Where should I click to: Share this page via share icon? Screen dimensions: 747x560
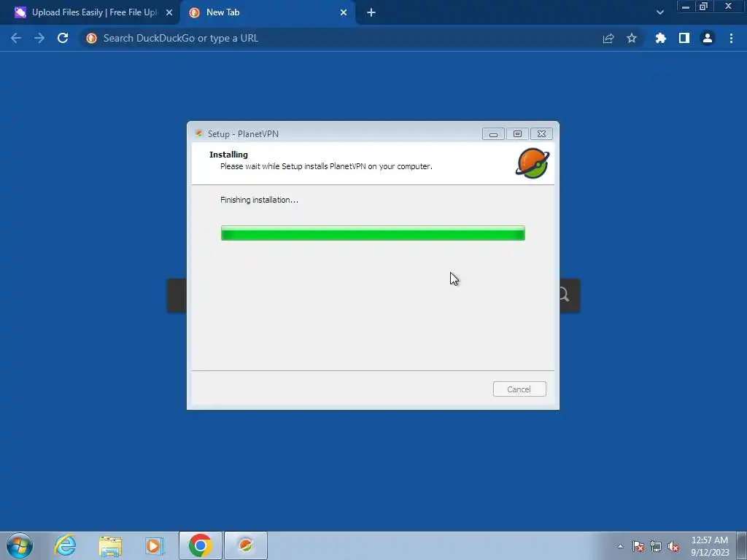pyautogui.click(x=608, y=38)
